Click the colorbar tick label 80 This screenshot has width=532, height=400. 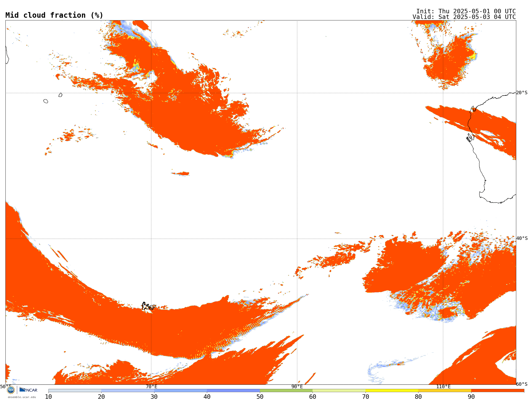click(418, 397)
